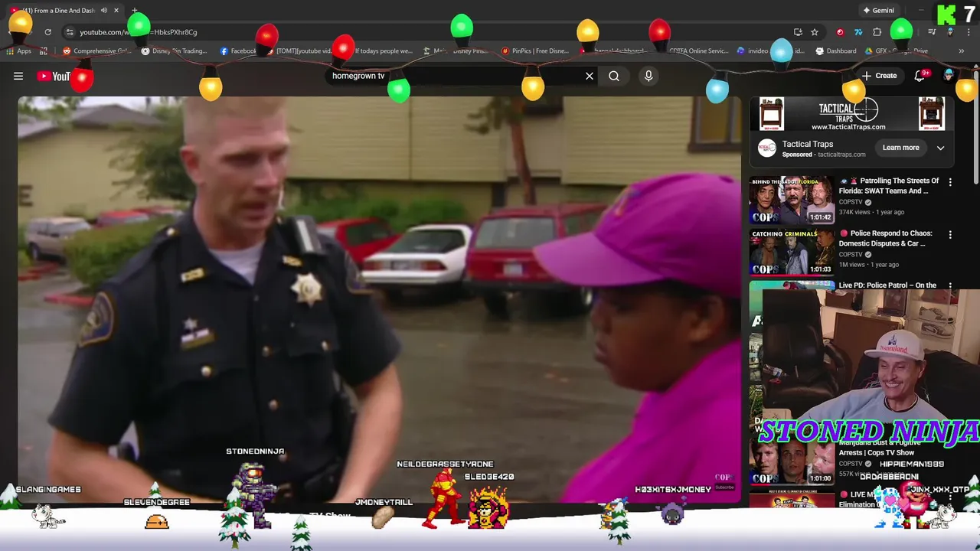Screen dimensions: 980x551
Task: Click the sidebar scrollbar
Action: pyautogui.click(x=976, y=126)
